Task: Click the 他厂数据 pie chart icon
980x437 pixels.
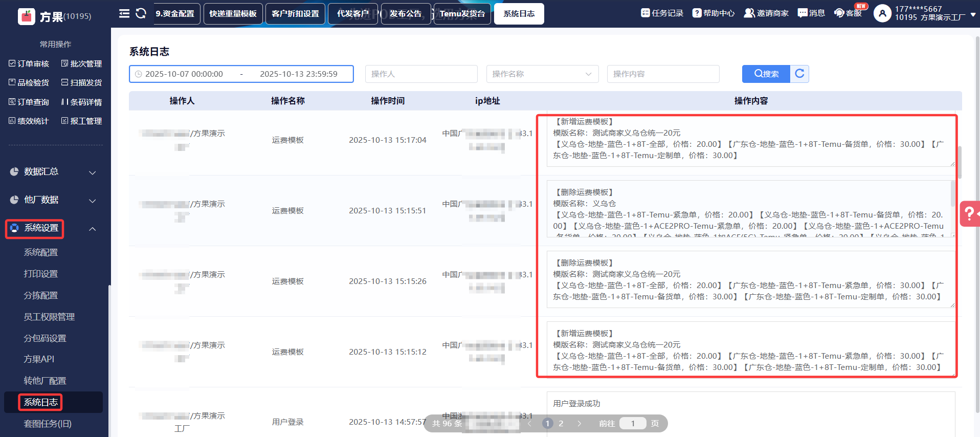Action: click(x=14, y=200)
